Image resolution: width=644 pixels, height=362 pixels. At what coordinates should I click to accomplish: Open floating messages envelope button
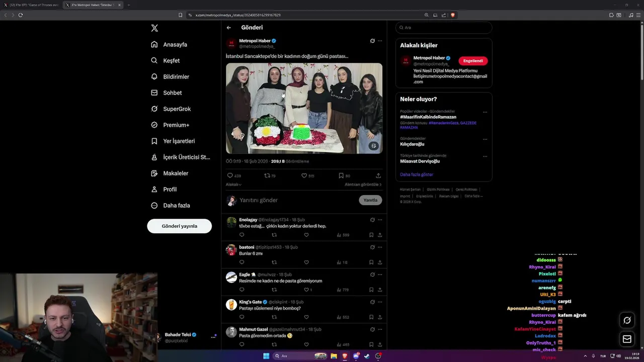(x=627, y=339)
